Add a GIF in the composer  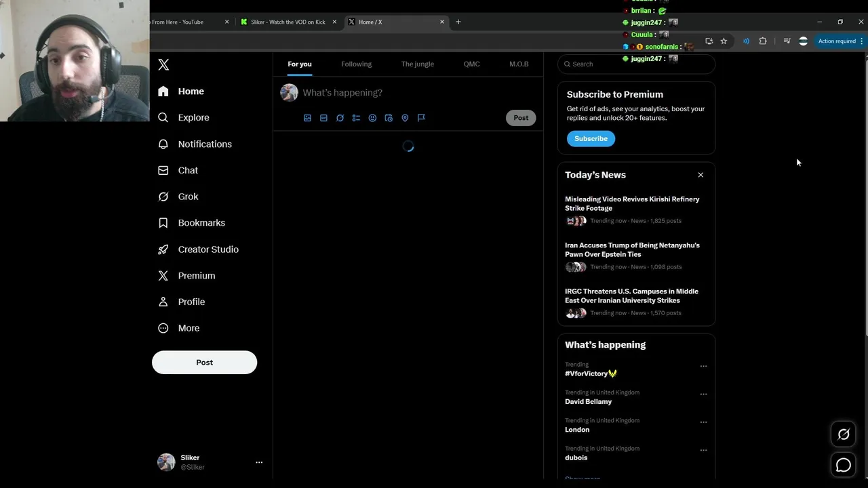coord(323,118)
